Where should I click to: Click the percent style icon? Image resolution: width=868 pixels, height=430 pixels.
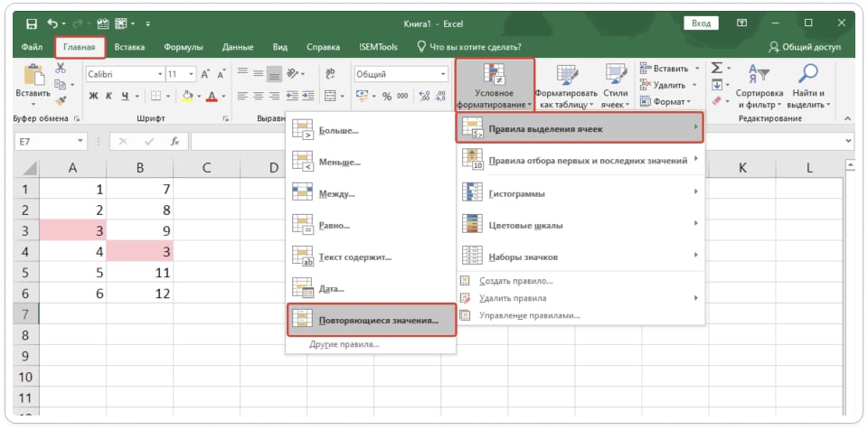pos(387,96)
